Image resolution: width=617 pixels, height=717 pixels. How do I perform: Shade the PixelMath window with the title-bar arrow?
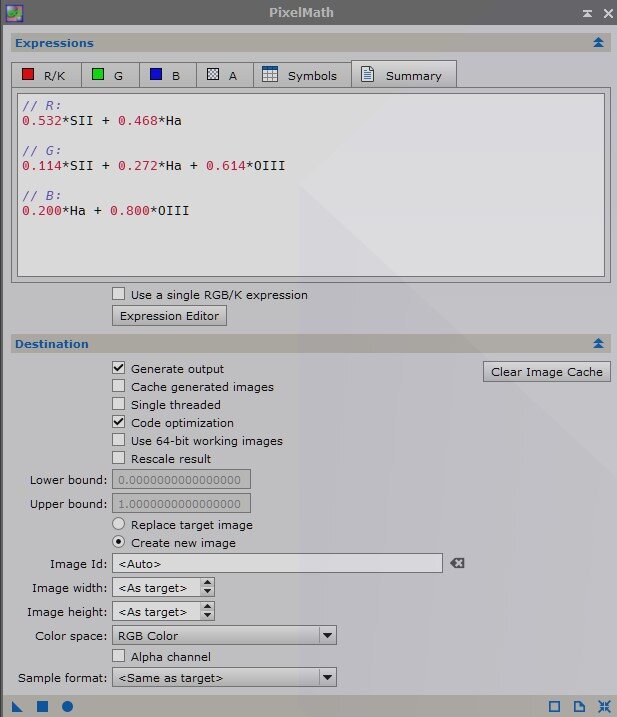587,14
